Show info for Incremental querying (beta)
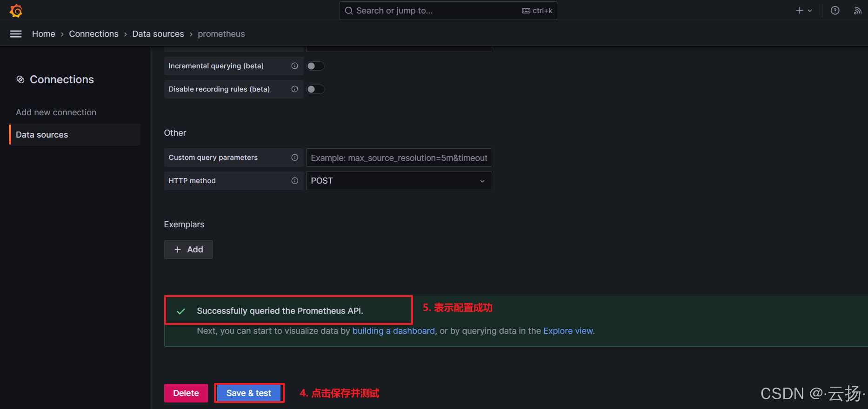Viewport: 868px width, 409px height. coord(294,66)
